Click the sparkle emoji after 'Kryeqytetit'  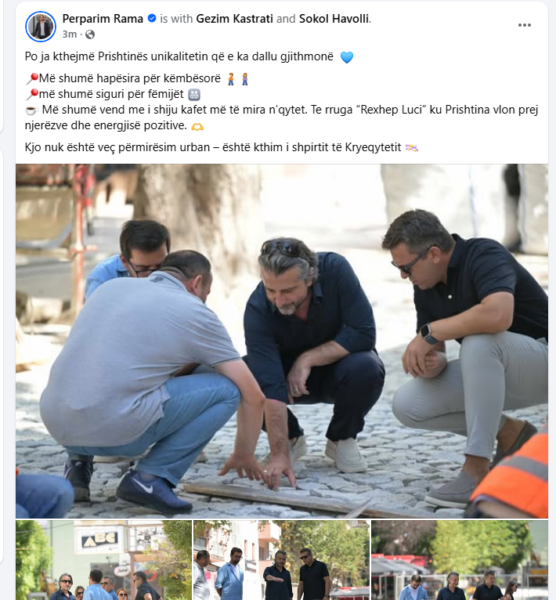[x=412, y=148]
